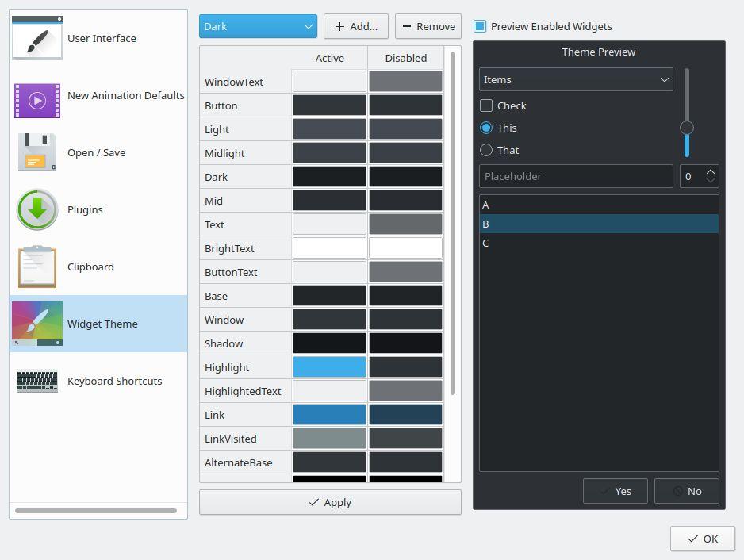Click the Window row label
The width and height of the screenshot is (744, 560).
[224, 320]
